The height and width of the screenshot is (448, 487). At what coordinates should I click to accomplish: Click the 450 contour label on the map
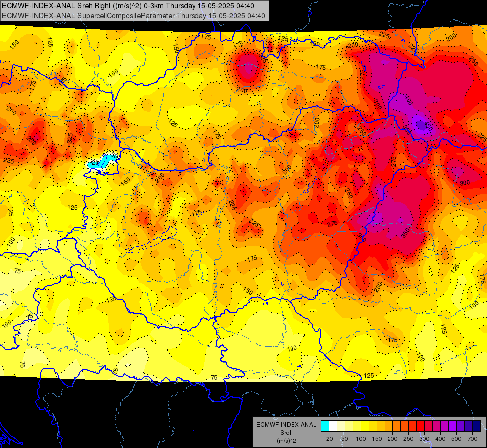coord(428,126)
